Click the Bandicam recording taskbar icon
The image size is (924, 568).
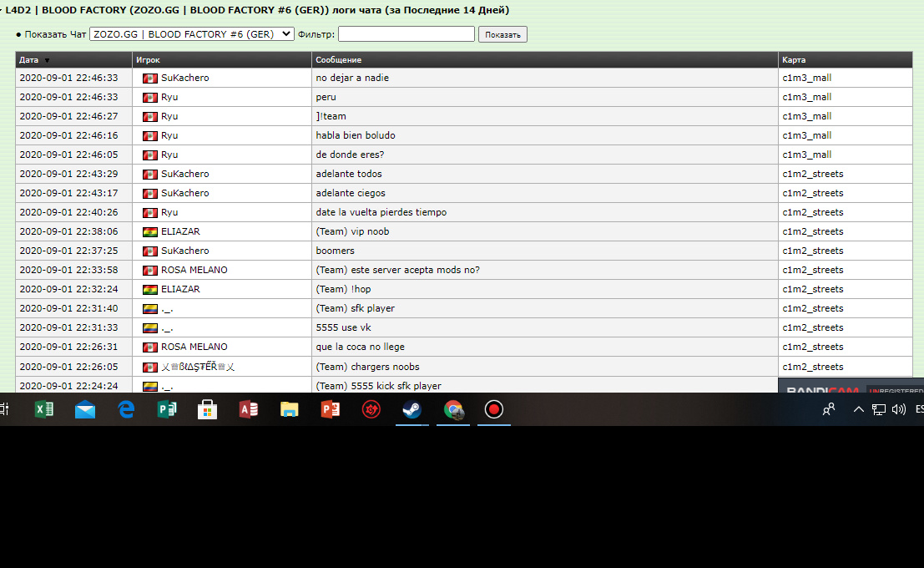pos(494,409)
